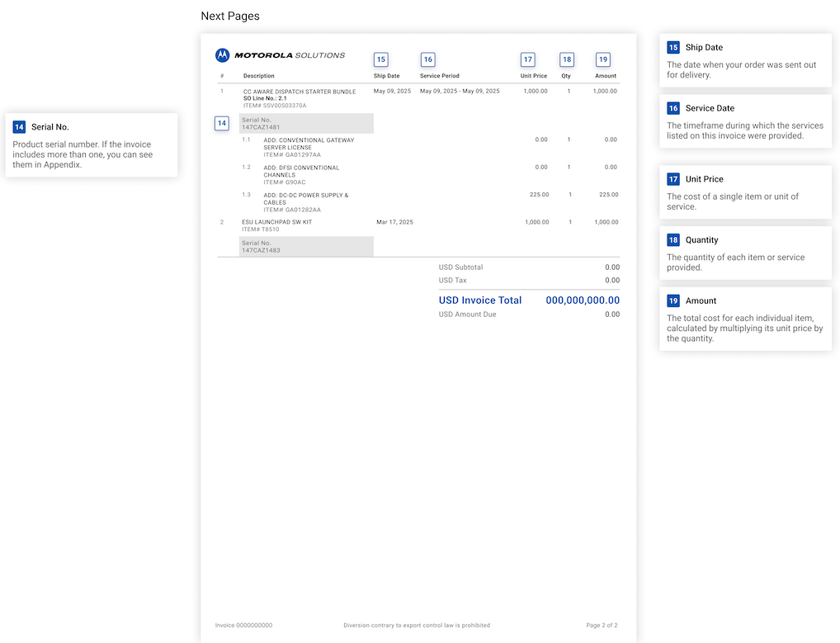Click the filled 14 badge in the Serial No. card

tap(19, 127)
